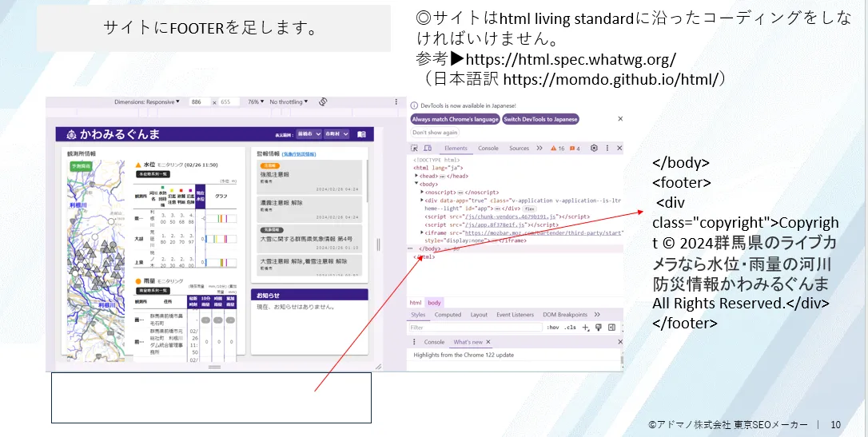The image size is (868, 437).
Task: Dismiss the language notification bar
Action: pyautogui.click(x=620, y=119)
